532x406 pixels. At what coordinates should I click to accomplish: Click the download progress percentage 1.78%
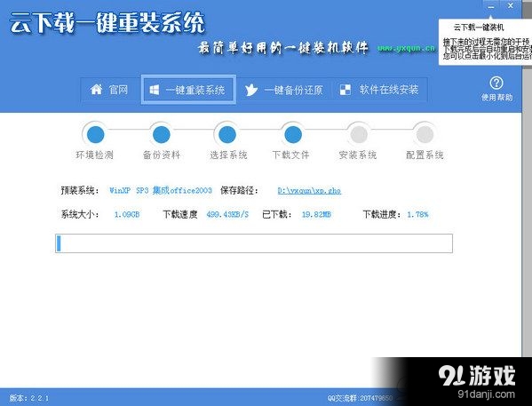point(417,214)
